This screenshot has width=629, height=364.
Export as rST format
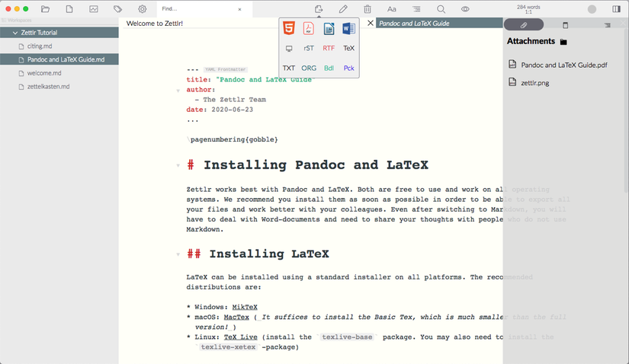tap(309, 48)
